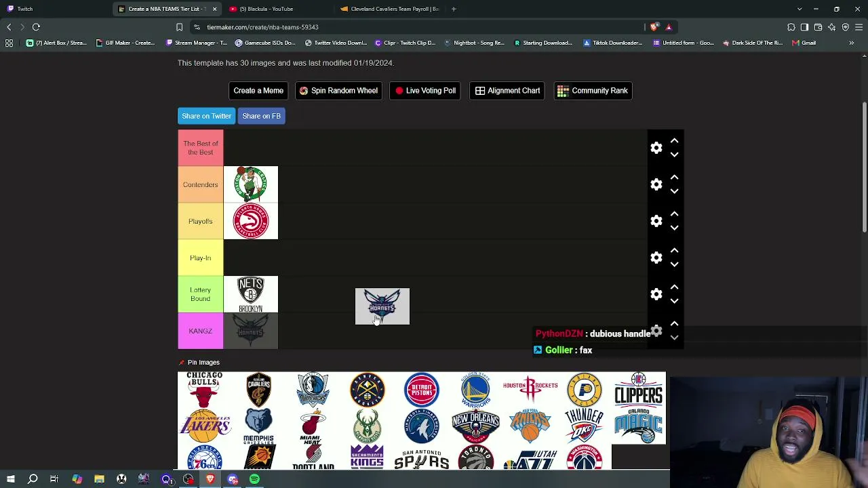Pick the Detroit Pistons logo

click(x=422, y=390)
